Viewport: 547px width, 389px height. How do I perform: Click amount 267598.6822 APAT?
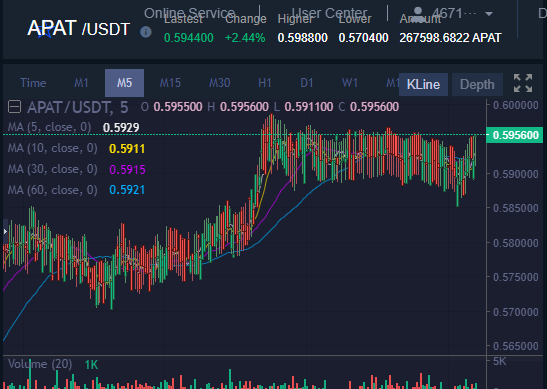pos(450,38)
